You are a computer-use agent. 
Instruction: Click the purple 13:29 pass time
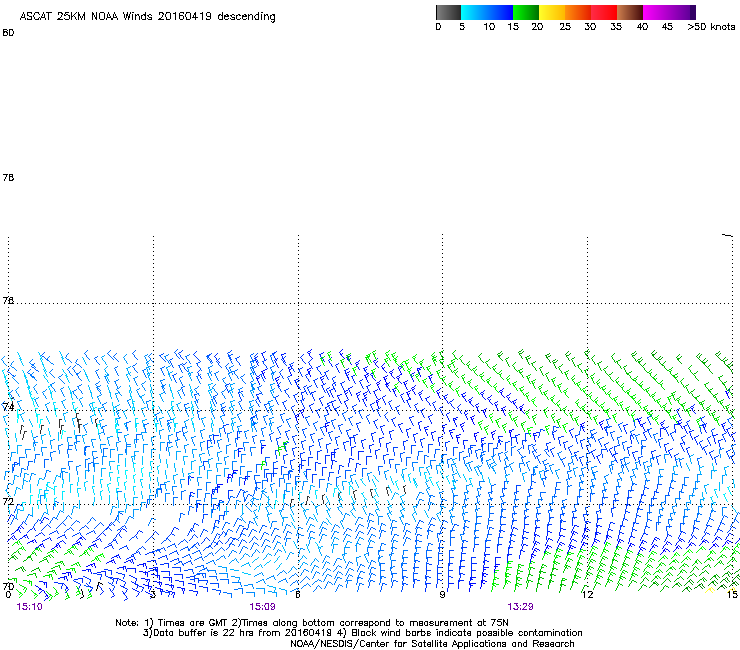(x=521, y=607)
